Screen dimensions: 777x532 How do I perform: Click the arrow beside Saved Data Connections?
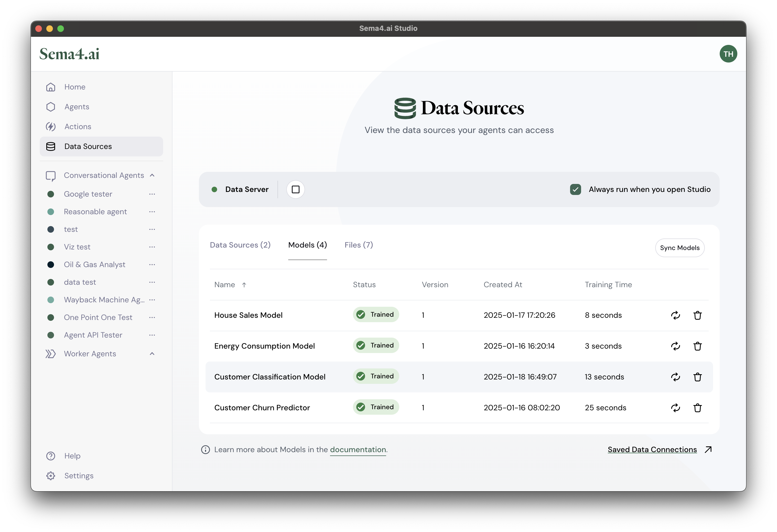tap(708, 449)
